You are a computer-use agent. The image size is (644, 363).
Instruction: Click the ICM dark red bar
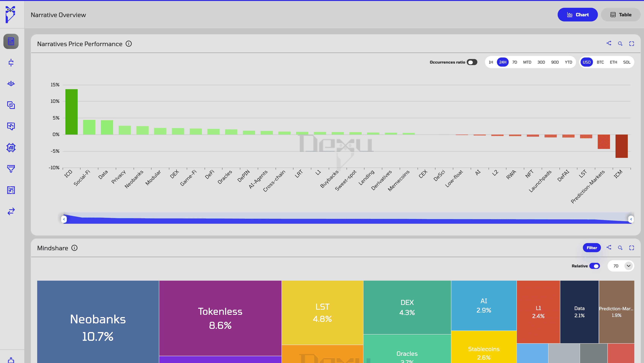click(x=621, y=146)
